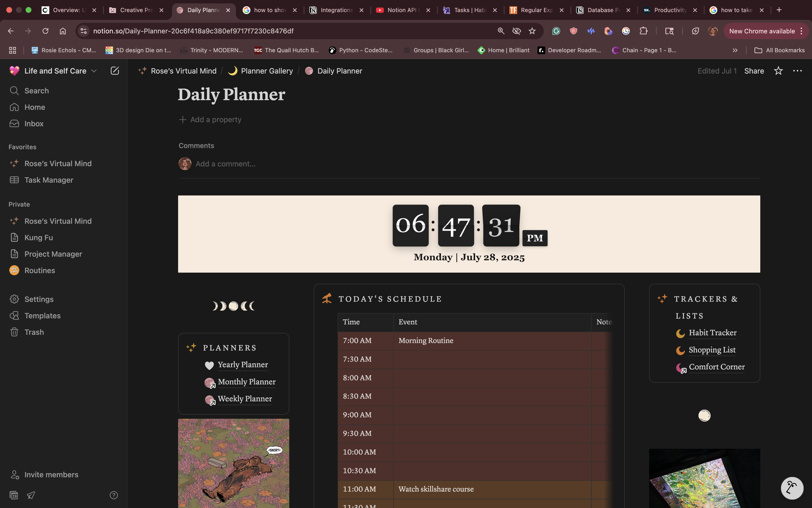Click the browser home button
Screen dimensions: 812x508
coord(63,31)
